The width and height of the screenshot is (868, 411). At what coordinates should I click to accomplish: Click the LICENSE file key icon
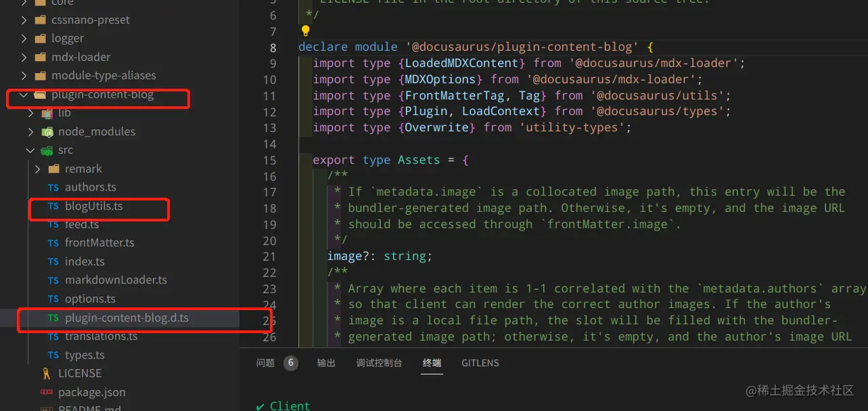point(46,374)
